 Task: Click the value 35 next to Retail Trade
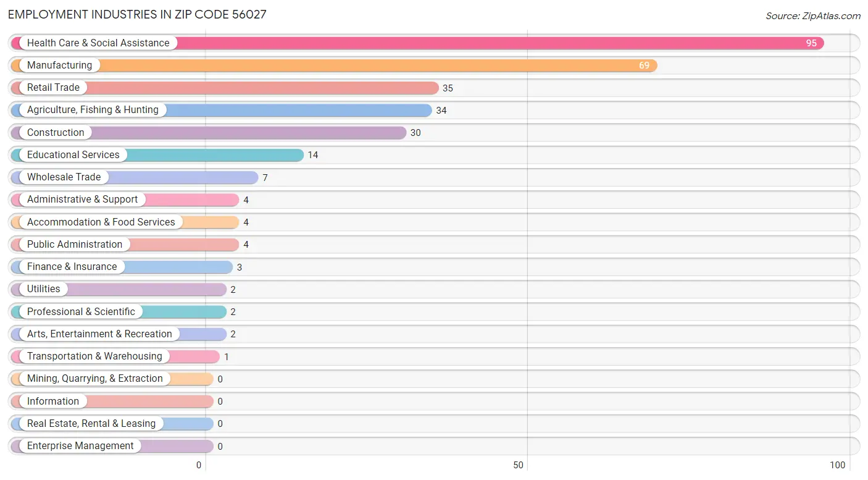click(448, 88)
